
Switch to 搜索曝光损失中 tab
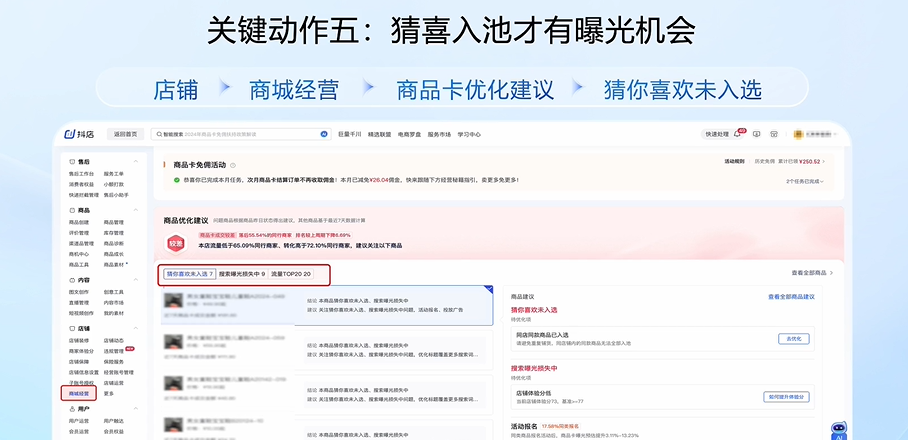pos(242,273)
